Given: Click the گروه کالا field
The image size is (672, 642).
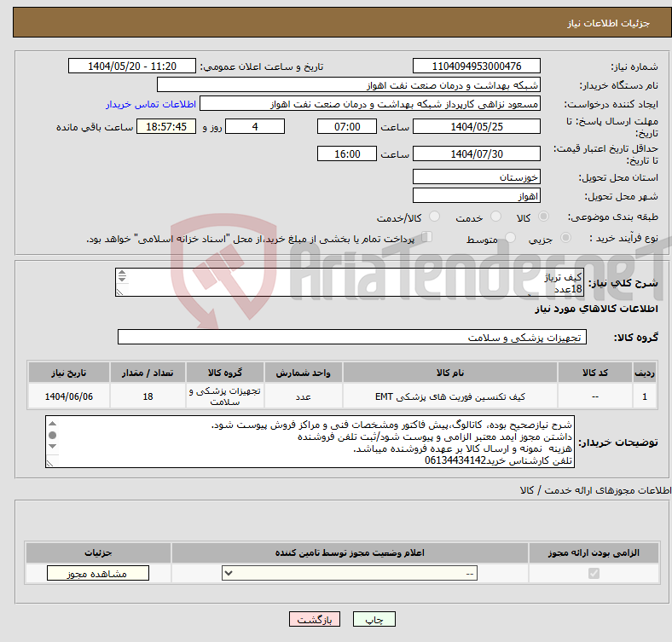Looking at the screenshot, I should point(351,338).
